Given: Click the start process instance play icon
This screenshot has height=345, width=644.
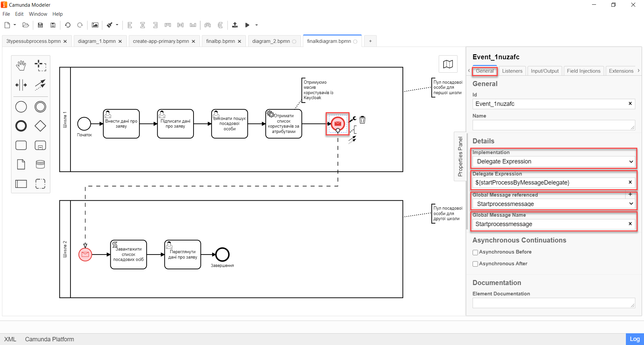Looking at the screenshot, I should pos(247,25).
